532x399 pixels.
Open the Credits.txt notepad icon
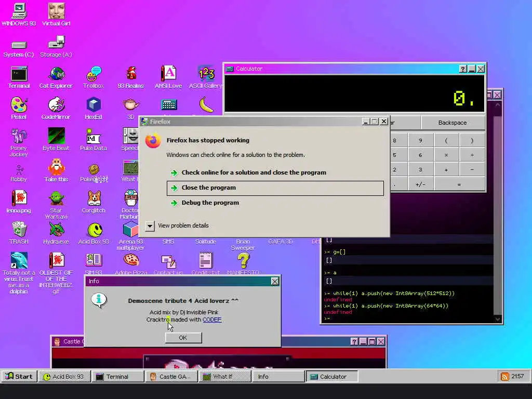pyautogui.click(x=206, y=264)
